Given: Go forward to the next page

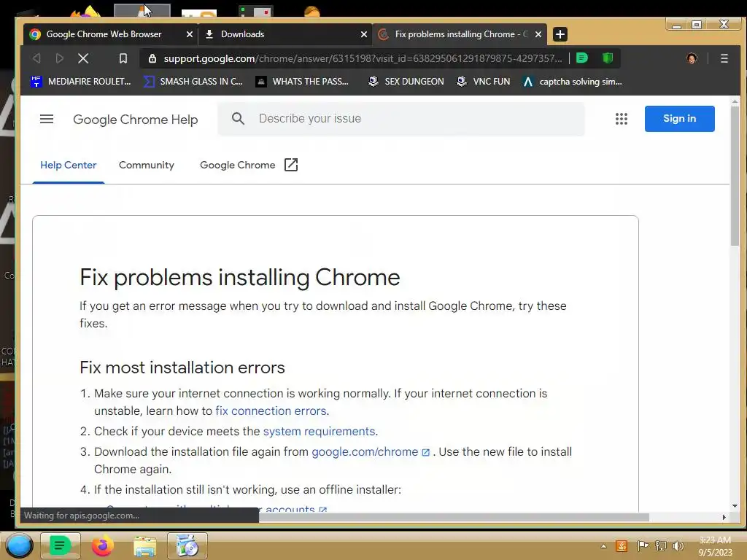Looking at the screenshot, I should pyautogui.click(x=60, y=58).
